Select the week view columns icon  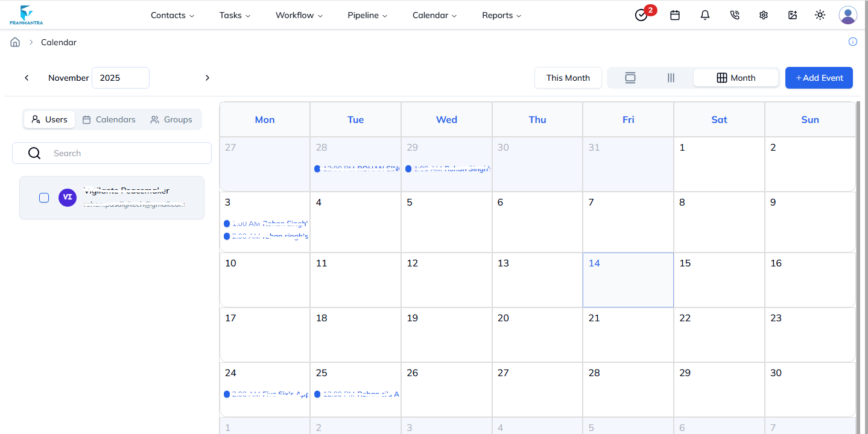click(670, 77)
